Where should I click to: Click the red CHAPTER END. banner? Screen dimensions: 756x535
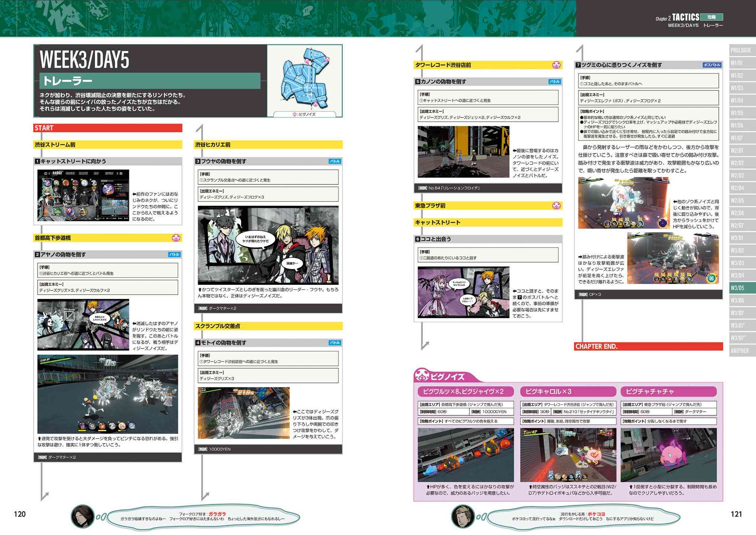[x=648, y=347]
